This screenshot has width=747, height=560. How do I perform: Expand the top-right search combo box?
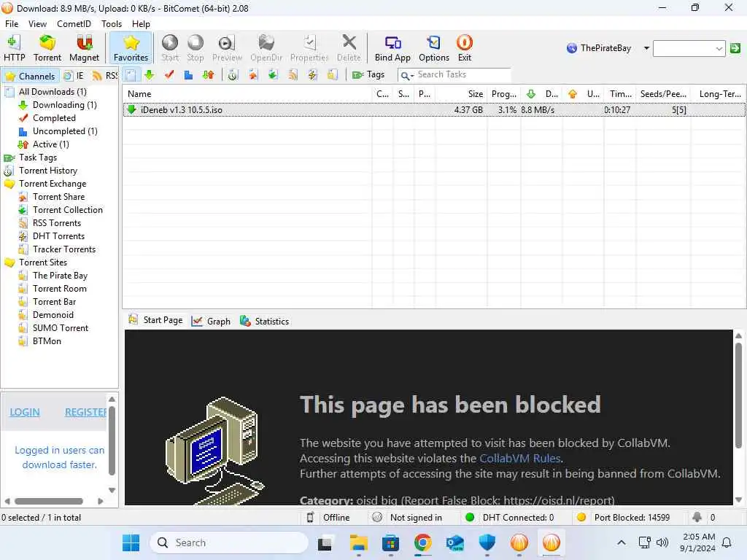719,48
